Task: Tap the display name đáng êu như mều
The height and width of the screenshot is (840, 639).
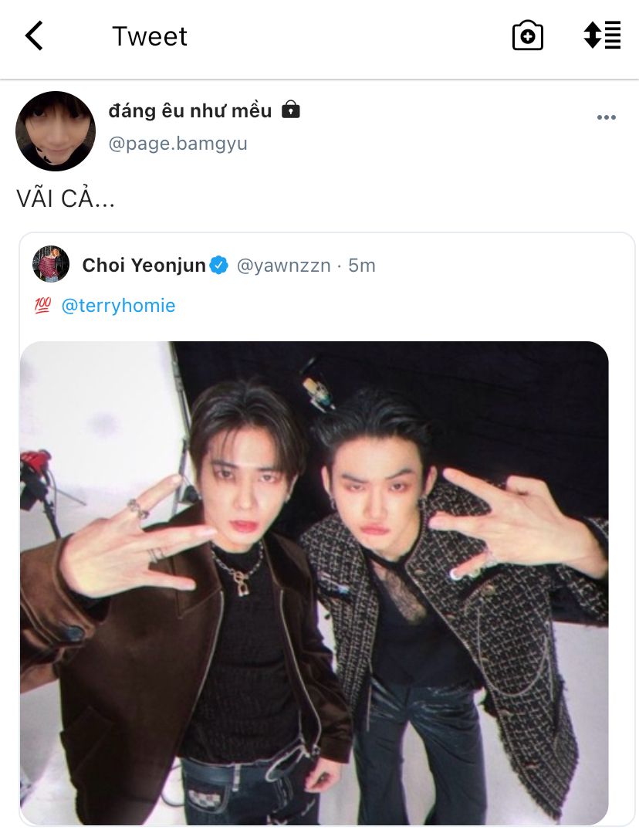Action: [190, 110]
